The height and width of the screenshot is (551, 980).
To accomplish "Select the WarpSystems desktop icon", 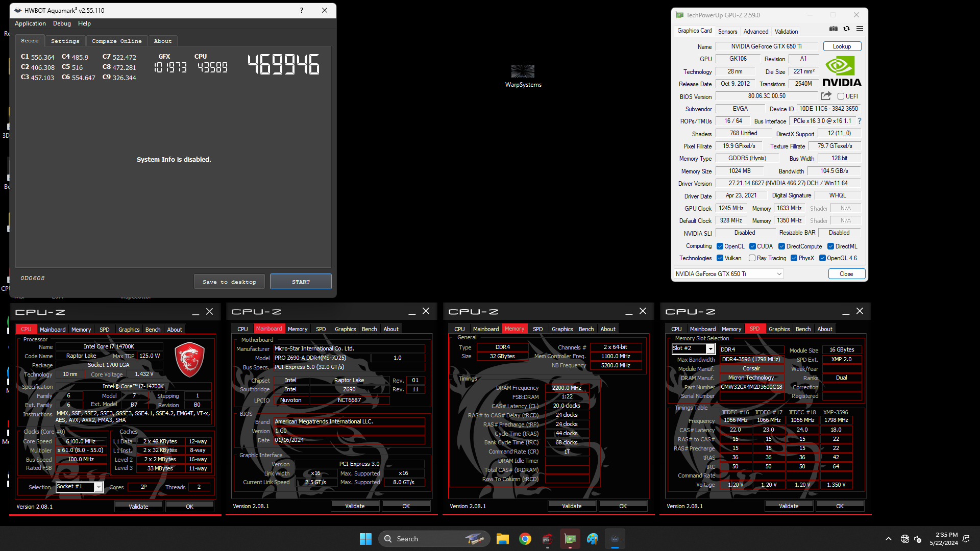I will click(523, 76).
